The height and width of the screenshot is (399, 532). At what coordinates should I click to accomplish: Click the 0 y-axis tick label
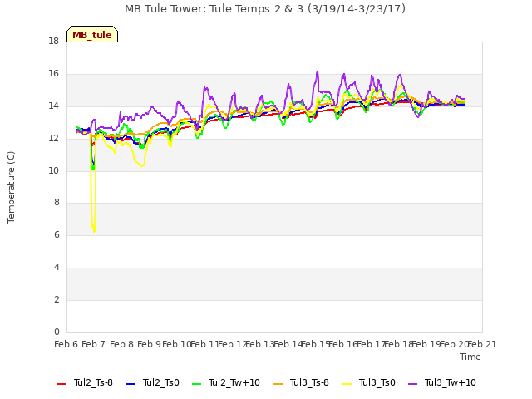pos(57,332)
